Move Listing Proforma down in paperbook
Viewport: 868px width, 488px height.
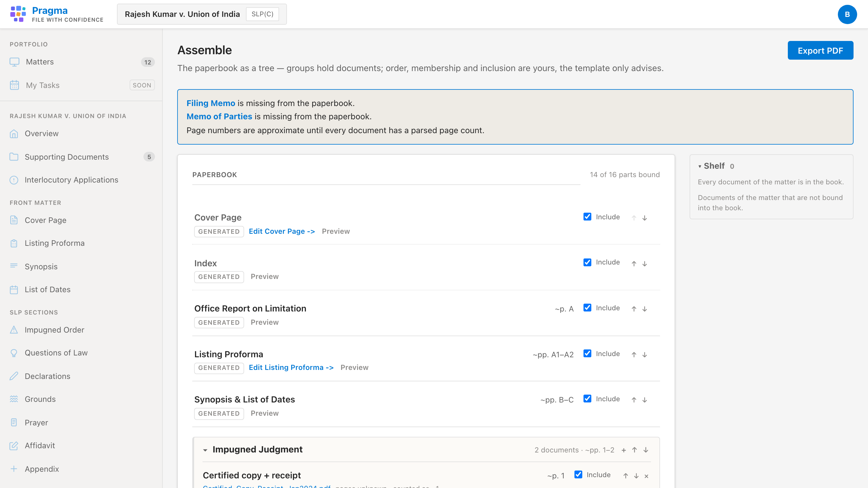coord(644,354)
